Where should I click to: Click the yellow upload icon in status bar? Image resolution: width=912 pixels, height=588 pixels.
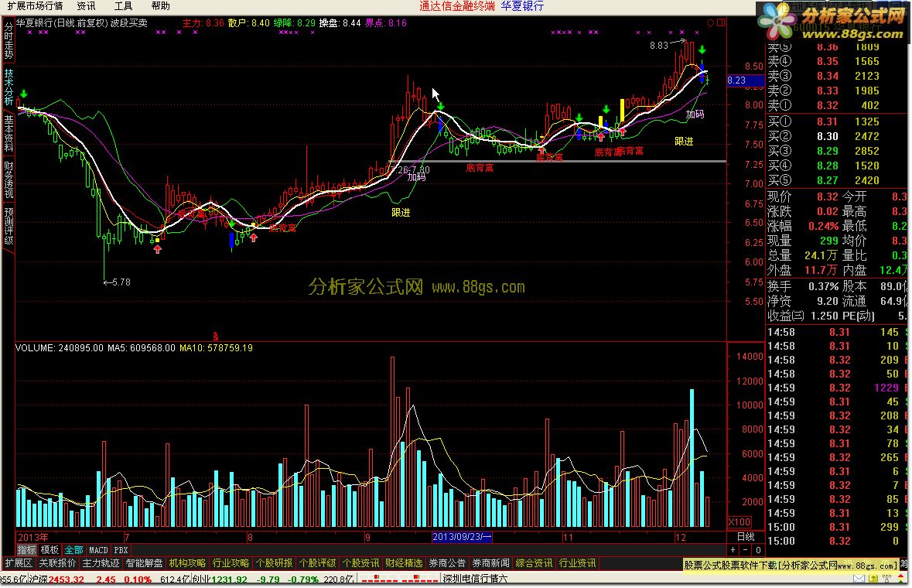pos(873,579)
